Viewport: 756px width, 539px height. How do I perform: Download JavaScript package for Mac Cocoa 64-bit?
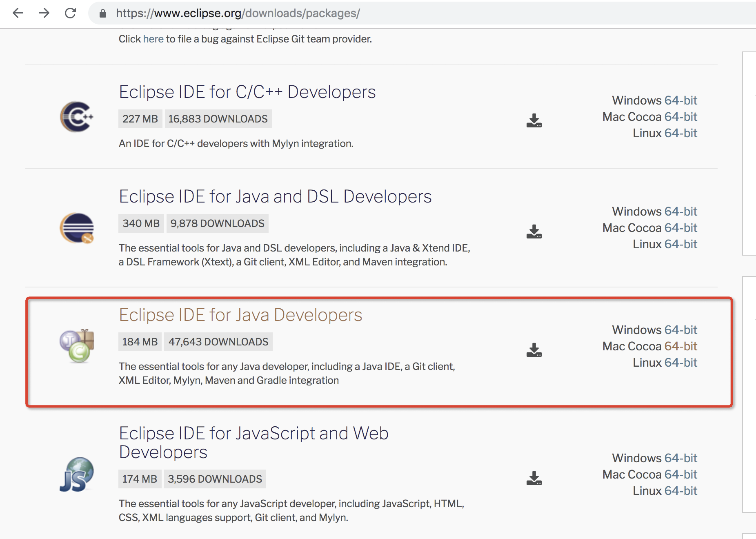tap(680, 474)
